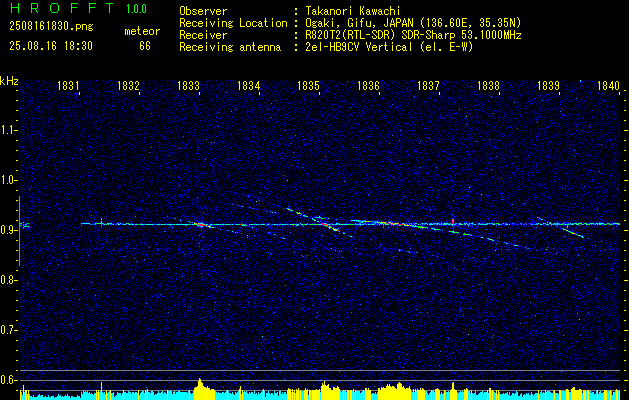Click the Receiver label
Screen dimensions: 629x400
click(x=203, y=35)
